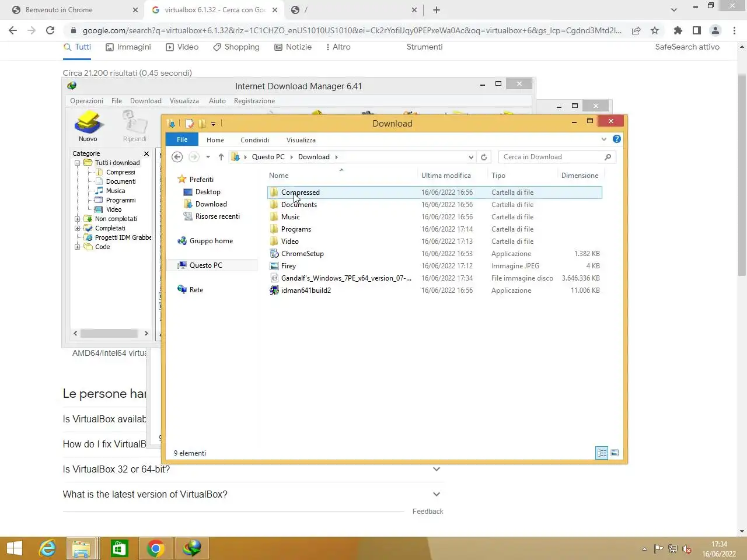Click the Nuovo download icon in IDM

pyautogui.click(x=88, y=127)
